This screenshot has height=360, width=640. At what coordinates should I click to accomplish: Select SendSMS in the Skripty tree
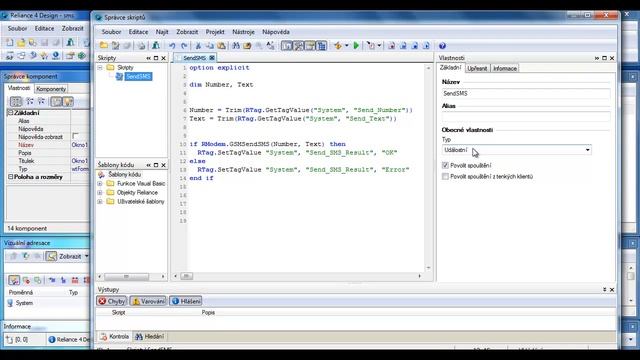click(138, 76)
